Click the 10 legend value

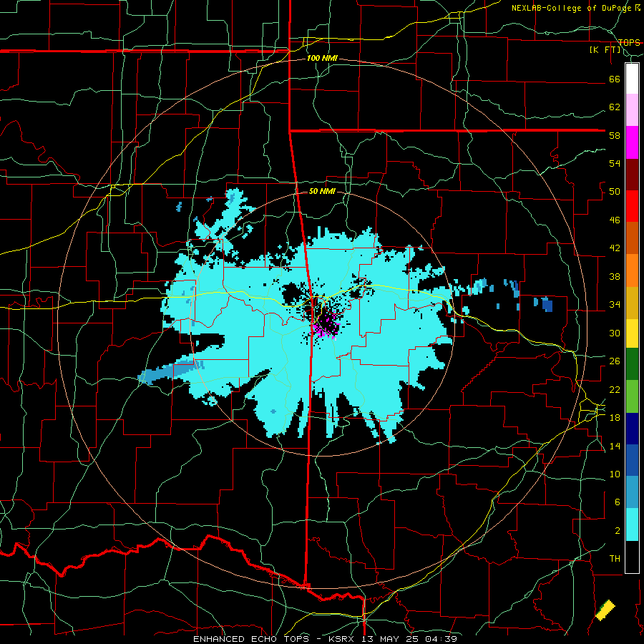tap(615, 474)
